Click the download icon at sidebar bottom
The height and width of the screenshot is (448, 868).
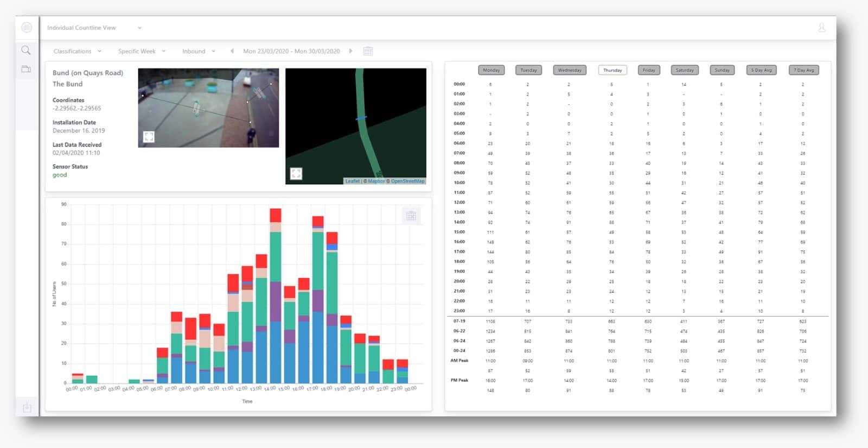pos(27,407)
